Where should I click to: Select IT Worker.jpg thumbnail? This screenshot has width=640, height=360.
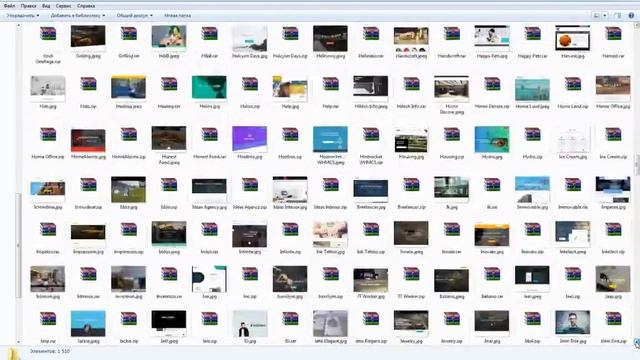click(371, 280)
